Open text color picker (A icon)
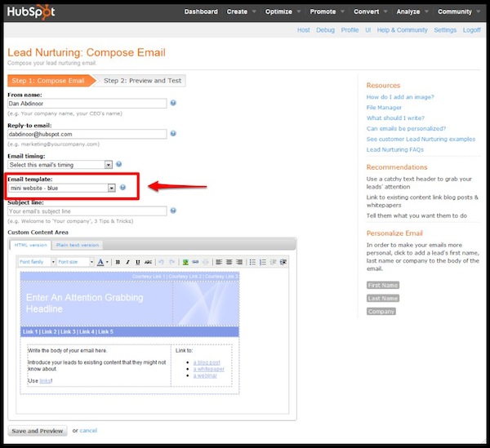This screenshot has height=448, width=490. (100, 262)
